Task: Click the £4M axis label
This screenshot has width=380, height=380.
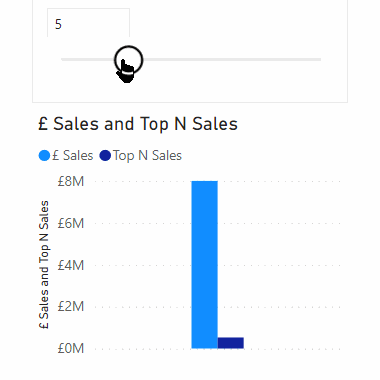Action: pyautogui.click(x=71, y=265)
